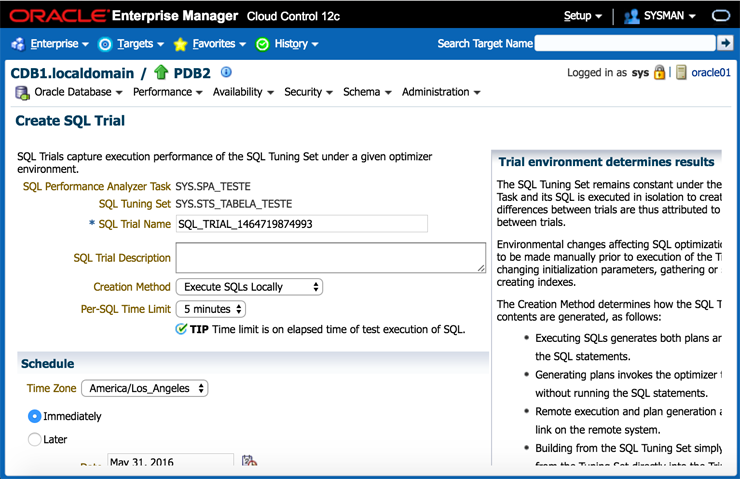This screenshot has width=740, height=479.
Task: Click the lock icon beside sys
Action: 659,73
